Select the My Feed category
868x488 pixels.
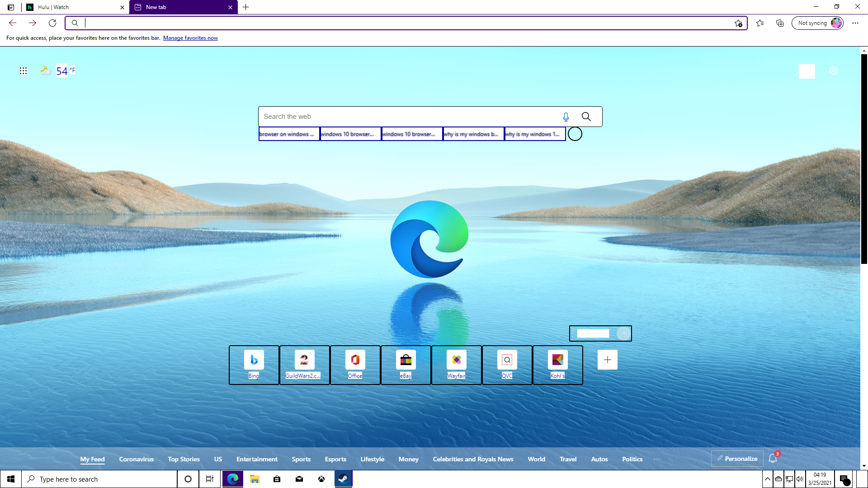tap(93, 459)
